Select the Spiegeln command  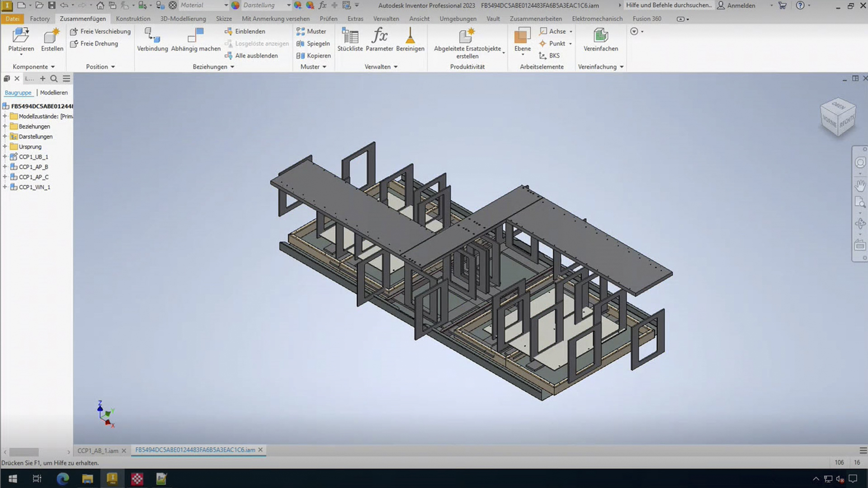313,43
